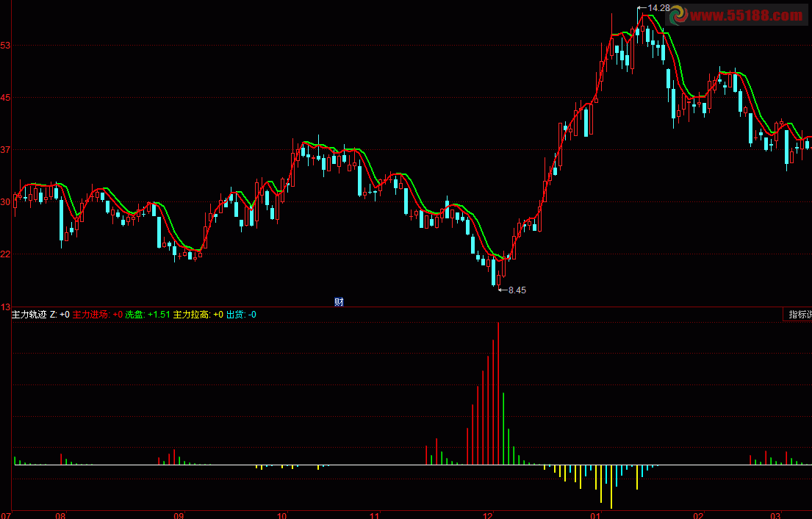Open the 指标说 indicator description button
Viewport: 812px width, 519px height.
tap(800, 315)
